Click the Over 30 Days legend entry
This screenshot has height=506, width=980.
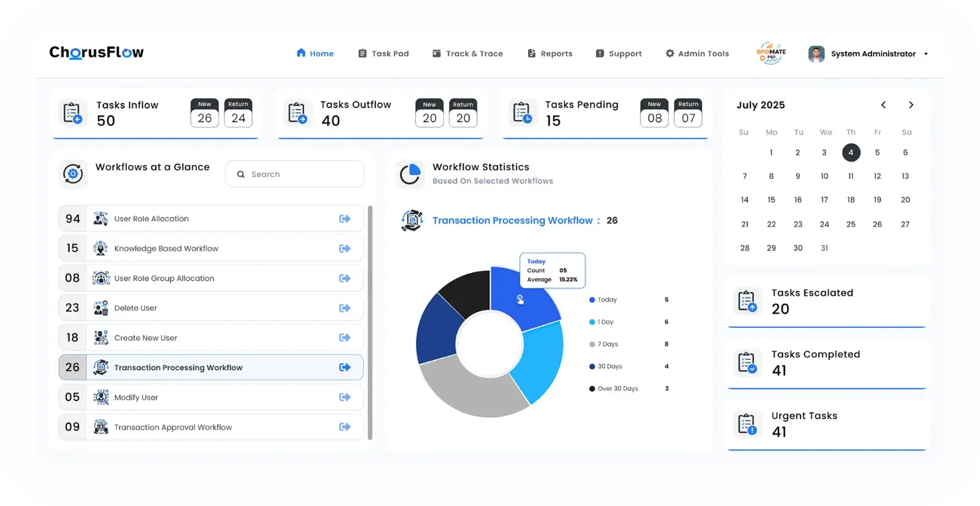pyautogui.click(x=629, y=389)
